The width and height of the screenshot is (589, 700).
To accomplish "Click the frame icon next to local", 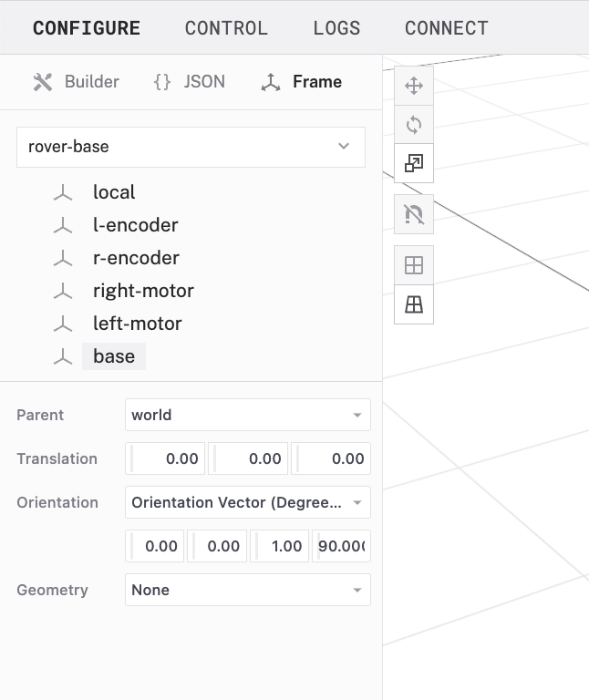I will [62, 192].
